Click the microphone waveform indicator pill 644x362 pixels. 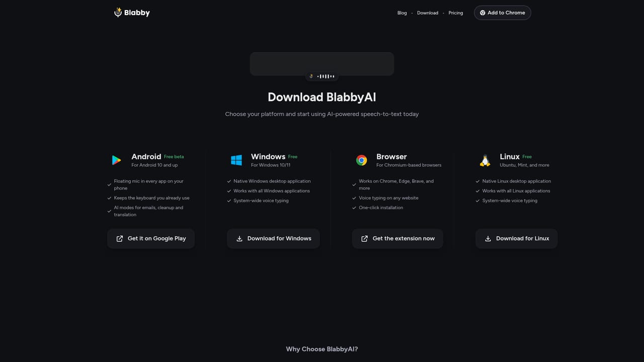coord(322,76)
